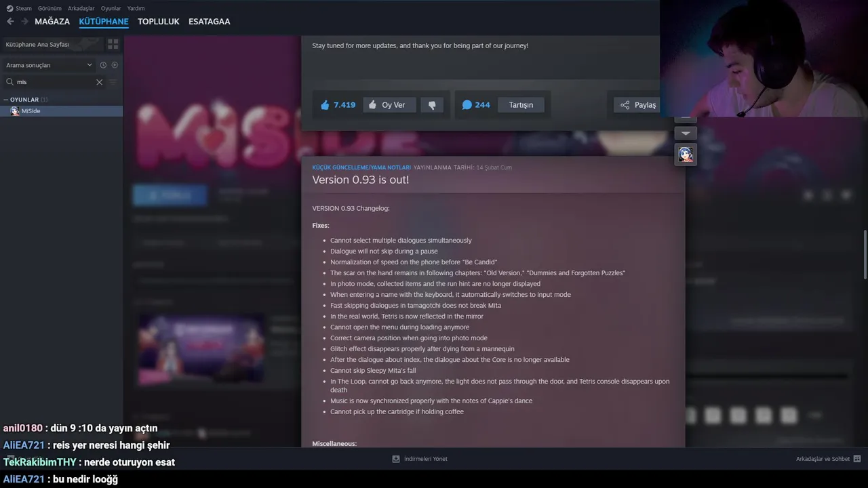
Task: Go forward with the right arrow
Action: [x=25, y=22]
